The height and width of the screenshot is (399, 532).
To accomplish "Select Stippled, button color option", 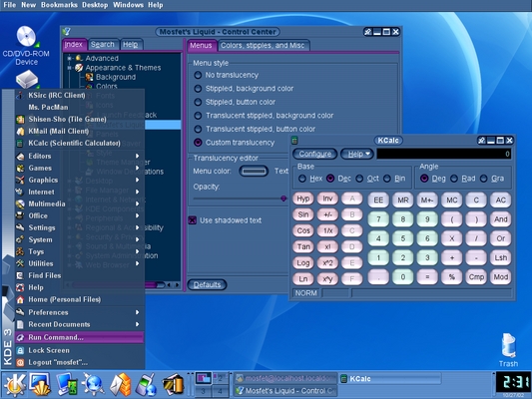I will click(198, 102).
